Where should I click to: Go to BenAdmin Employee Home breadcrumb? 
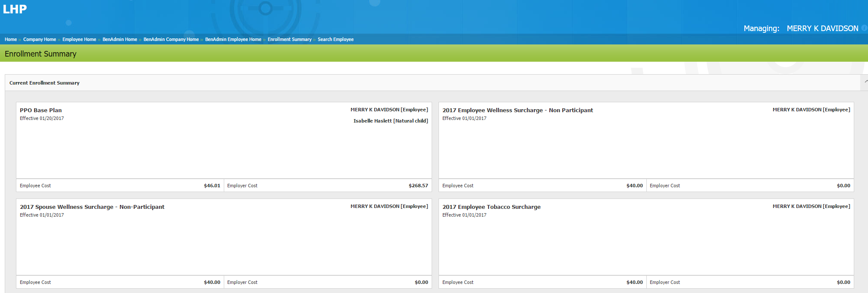[233, 39]
